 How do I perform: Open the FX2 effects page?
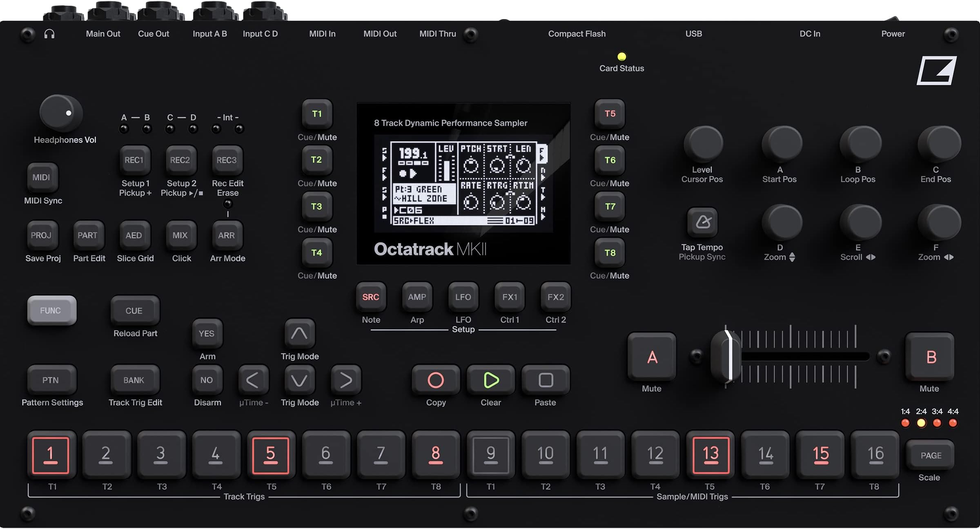click(555, 297)
